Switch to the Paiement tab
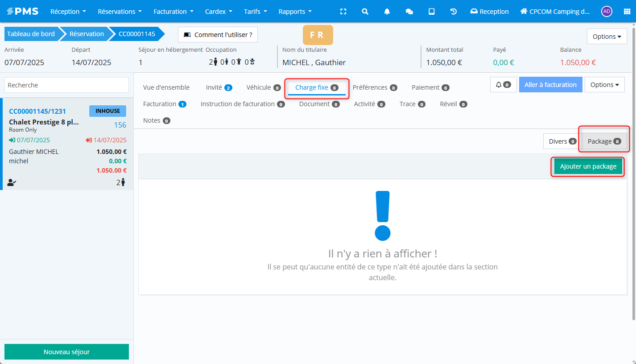This screenshot has width=636, height=364. [430, 87]
